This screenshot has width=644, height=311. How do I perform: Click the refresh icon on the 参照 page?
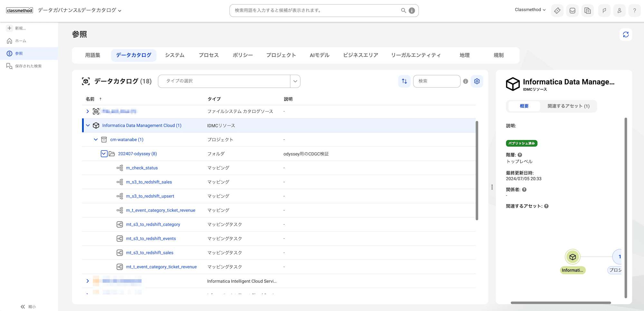(x=626, y=34)
